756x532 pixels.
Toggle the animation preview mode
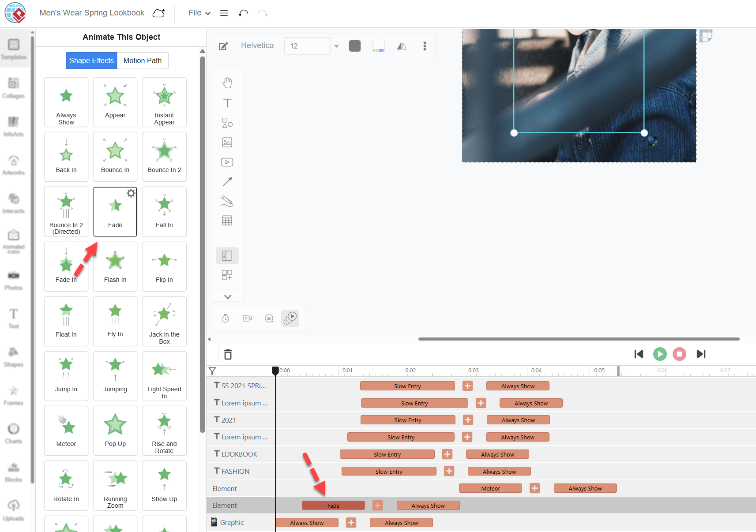coord(290,318)
